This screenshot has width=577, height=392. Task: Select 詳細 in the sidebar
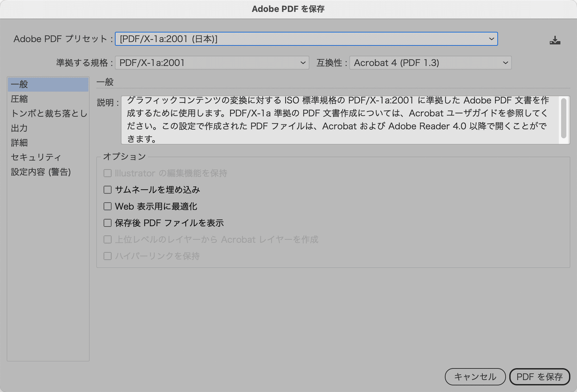point(48,143)
